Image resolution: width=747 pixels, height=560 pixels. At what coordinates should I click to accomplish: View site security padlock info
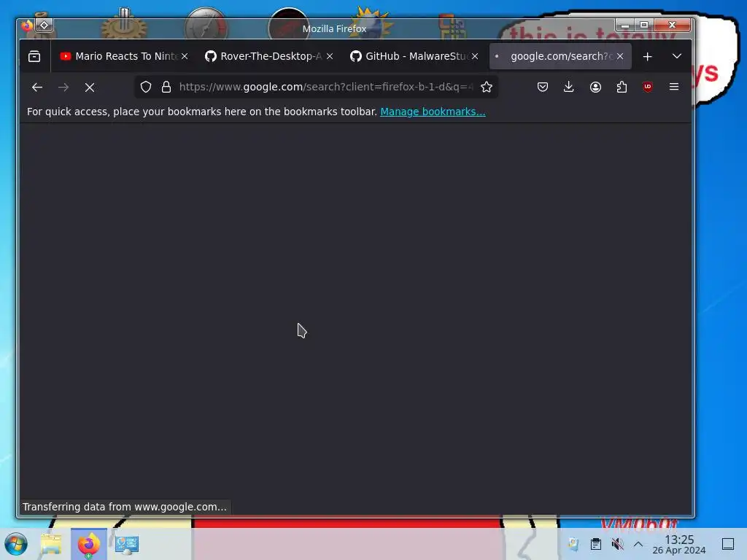pyautogui.click(x=166, y=87)
